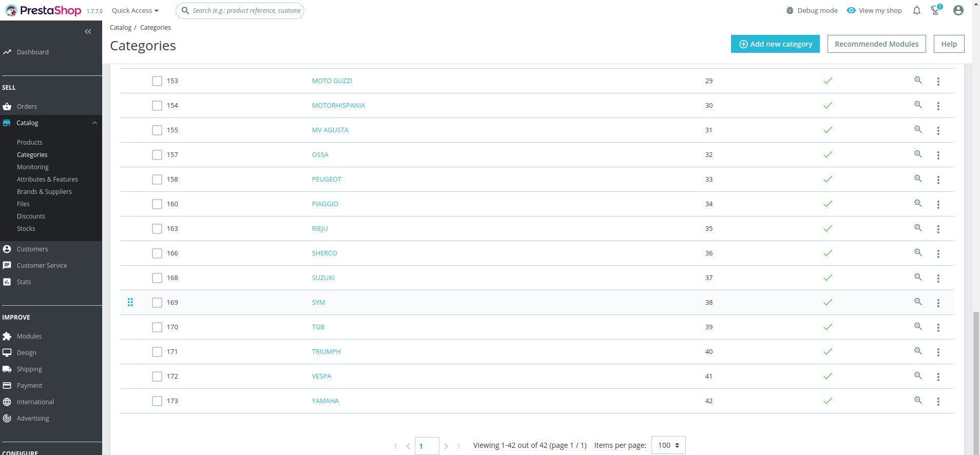Image resolution: width=980 pixels, height=455 pixels.
Task: View SYM category with magnifier icon
Action: pyautogui.click(x=918, y=302)
